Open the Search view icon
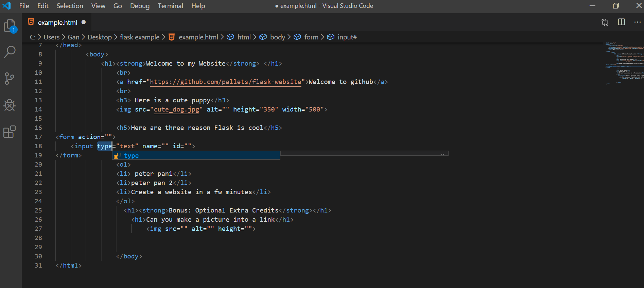This screenshot has height=288, width=644. 10,52
